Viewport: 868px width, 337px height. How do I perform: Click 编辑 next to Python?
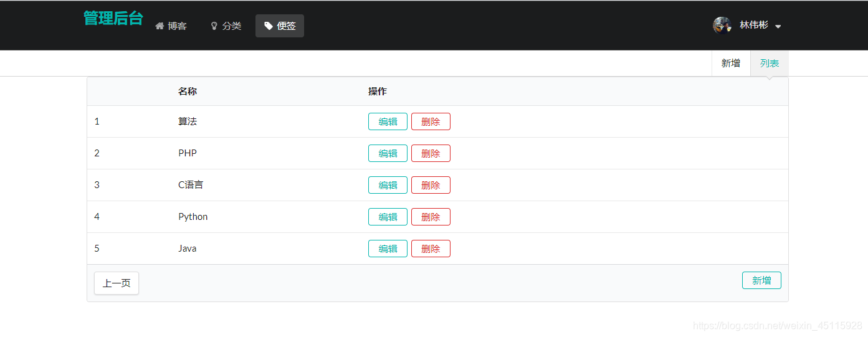pos(388,217)
